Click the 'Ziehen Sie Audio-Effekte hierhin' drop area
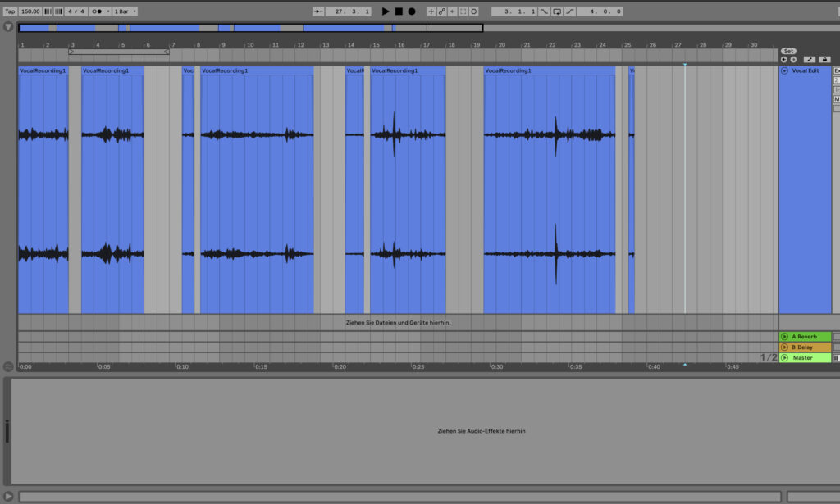Image resolution: width=840 pixels, height=504 pixels. pos(481,431)
